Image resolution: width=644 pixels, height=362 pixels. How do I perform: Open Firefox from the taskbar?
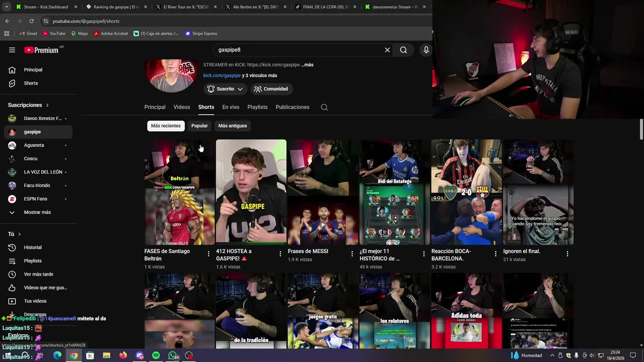coord(123,355)
